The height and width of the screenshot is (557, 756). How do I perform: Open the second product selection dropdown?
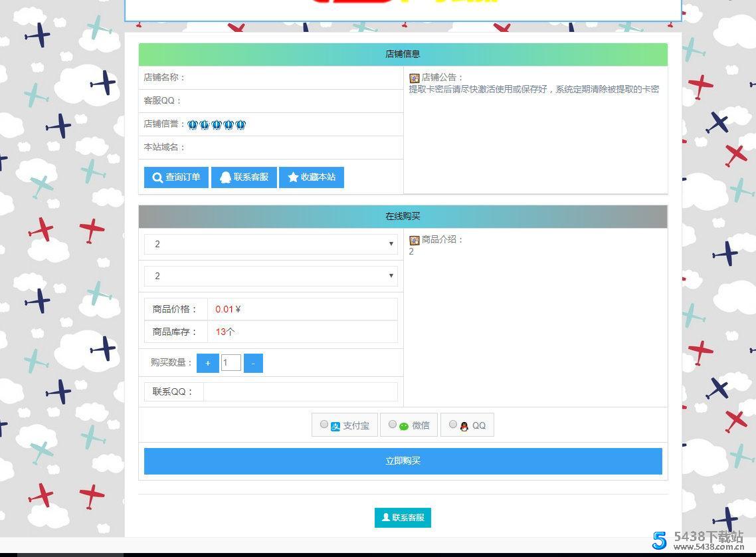click(270, 276)
